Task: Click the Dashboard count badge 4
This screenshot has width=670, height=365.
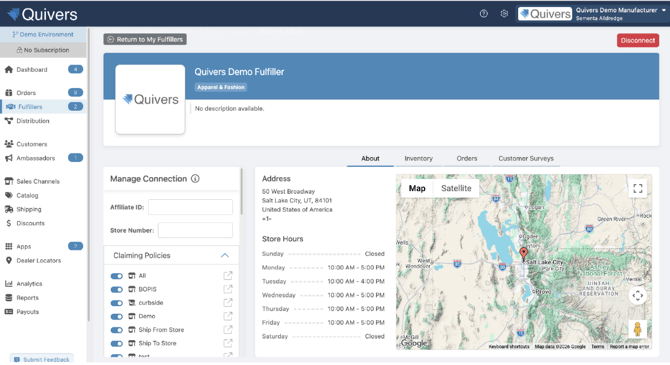Action: (x=76, y=69)
